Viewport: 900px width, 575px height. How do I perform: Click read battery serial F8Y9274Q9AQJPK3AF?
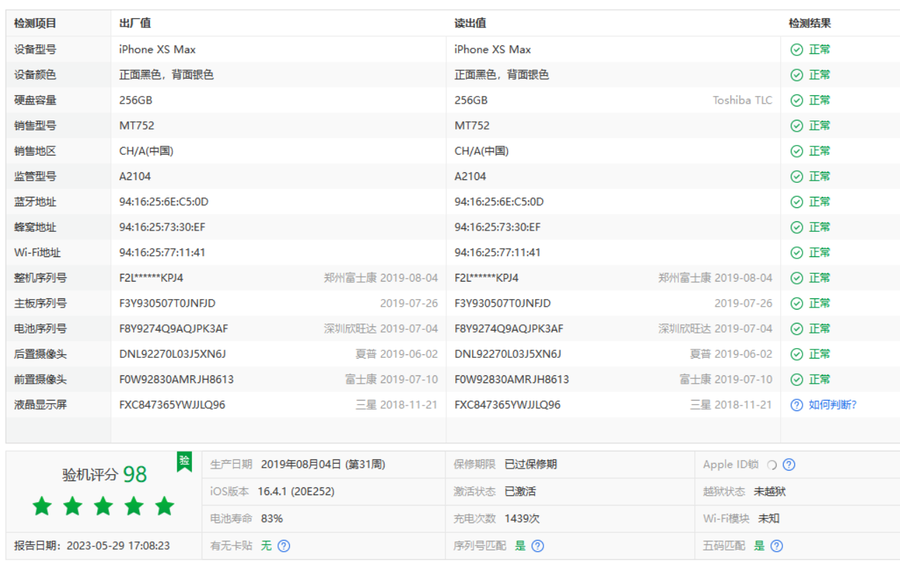click(x=509, y=329)
